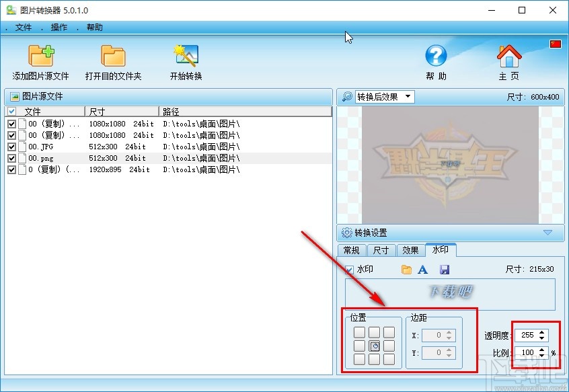This screenshot has width=569, height=392.
Task: Open the 转换后效果 preview dropdown
Action: point(408,96)
